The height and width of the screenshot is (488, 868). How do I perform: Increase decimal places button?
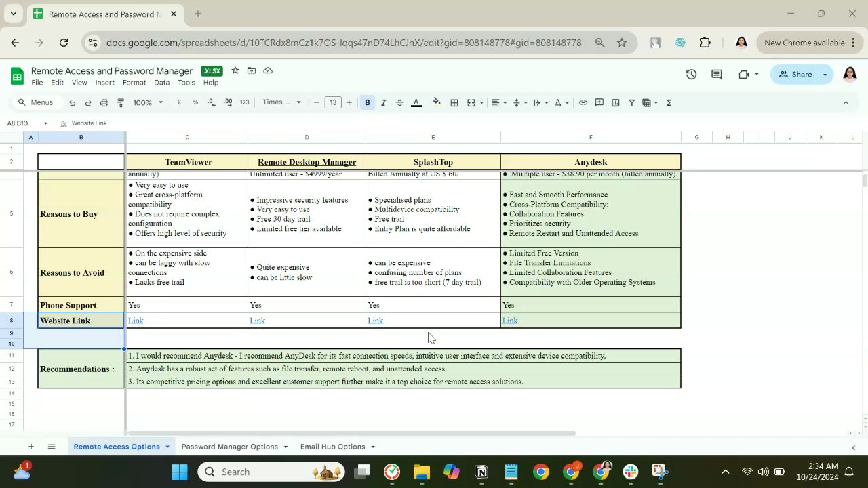click(228, 103)
